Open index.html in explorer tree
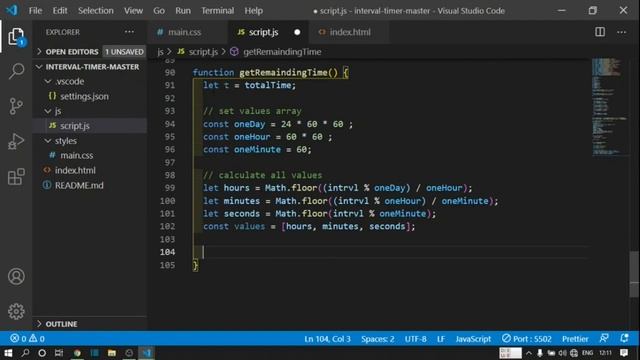 tap(75, 170)
